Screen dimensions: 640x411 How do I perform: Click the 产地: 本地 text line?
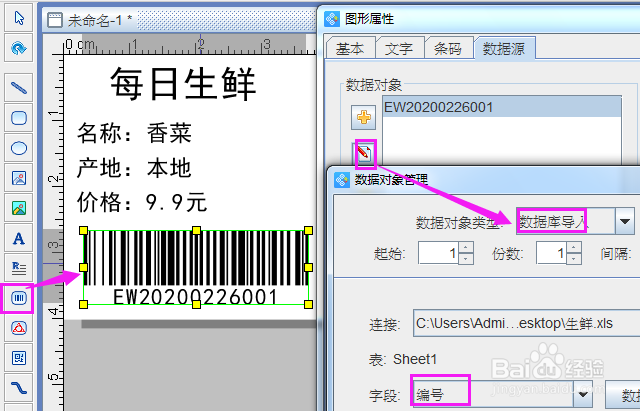click(135, 168)
